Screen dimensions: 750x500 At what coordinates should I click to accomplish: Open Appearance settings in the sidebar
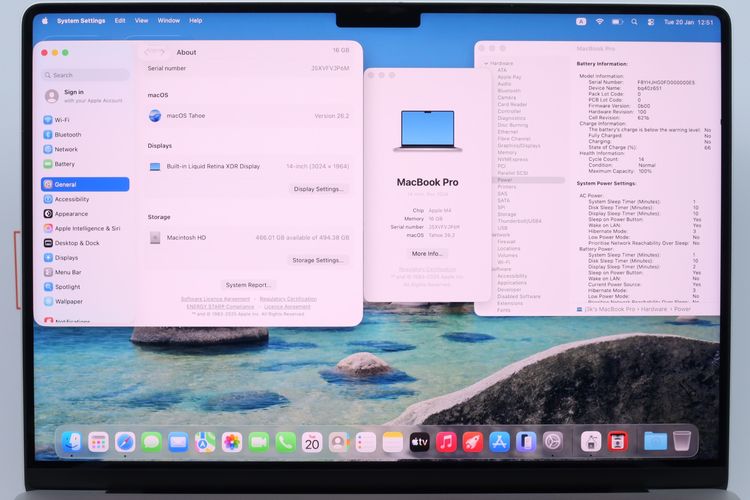(x=66, y=214)
